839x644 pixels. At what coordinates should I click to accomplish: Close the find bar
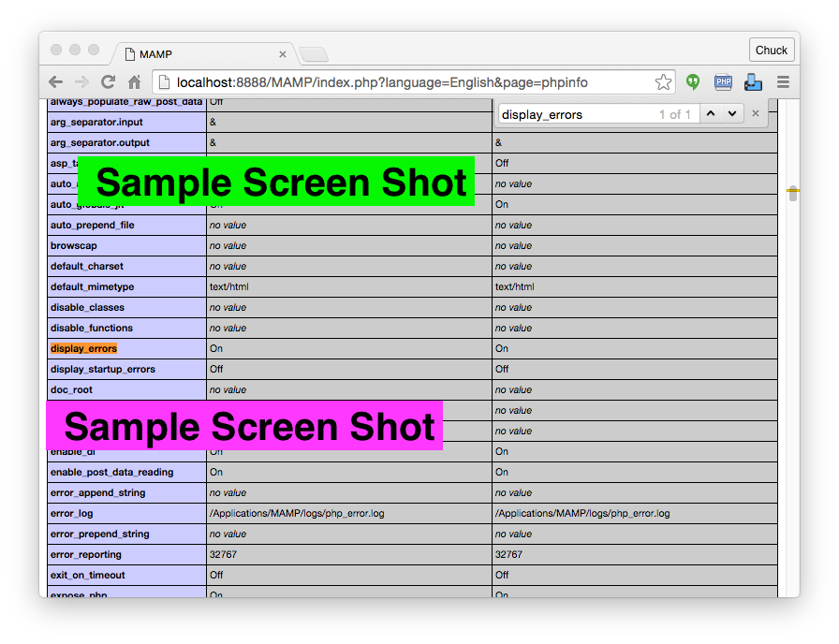point(756,113)
